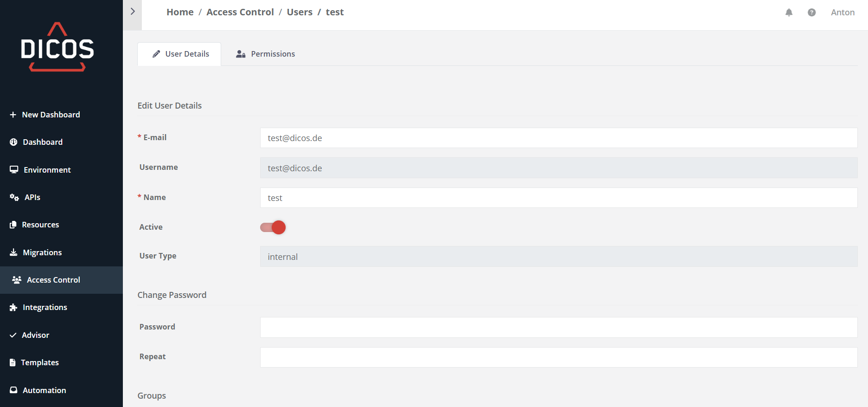
Task: Focus the Repeat password field
Action: [558, 357]
